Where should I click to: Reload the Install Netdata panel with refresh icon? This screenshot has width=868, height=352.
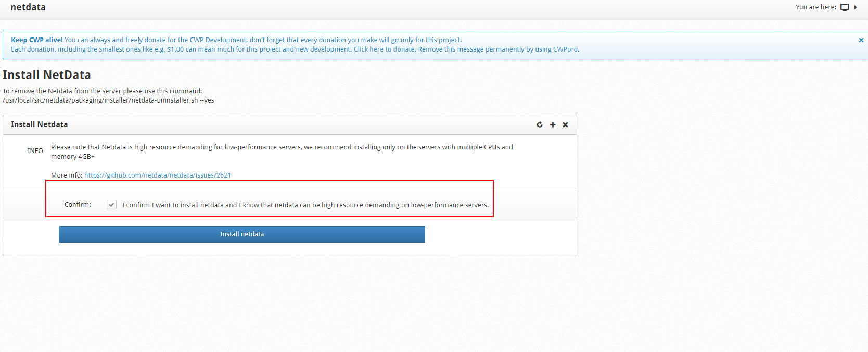click(x=540, y=125)
